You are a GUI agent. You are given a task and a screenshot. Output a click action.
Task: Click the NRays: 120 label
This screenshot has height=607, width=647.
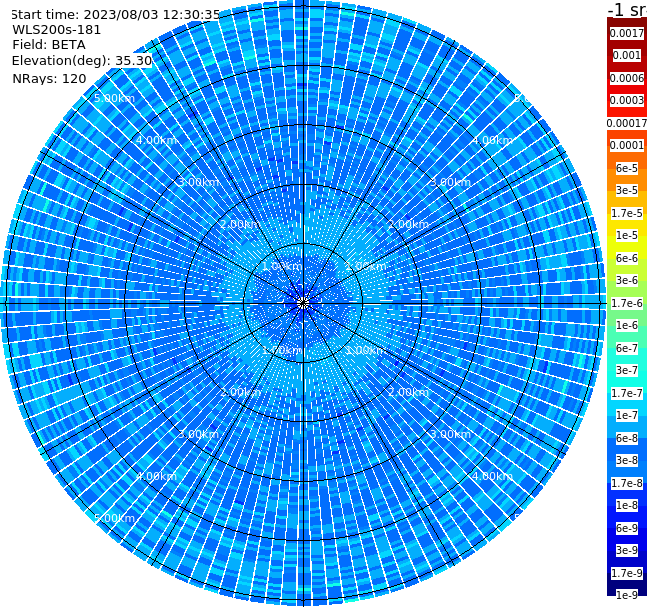pyautogui.click(x=49, y=78)
